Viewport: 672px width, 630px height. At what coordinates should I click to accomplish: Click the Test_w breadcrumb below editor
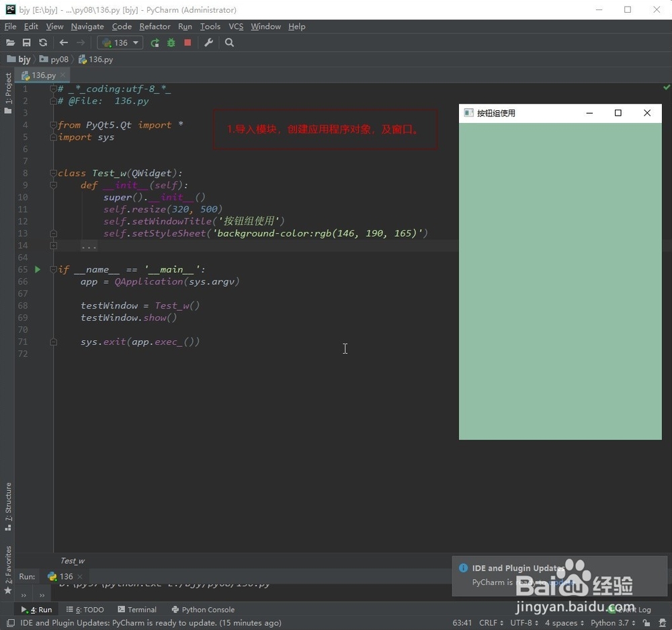(x=73, y=561)
